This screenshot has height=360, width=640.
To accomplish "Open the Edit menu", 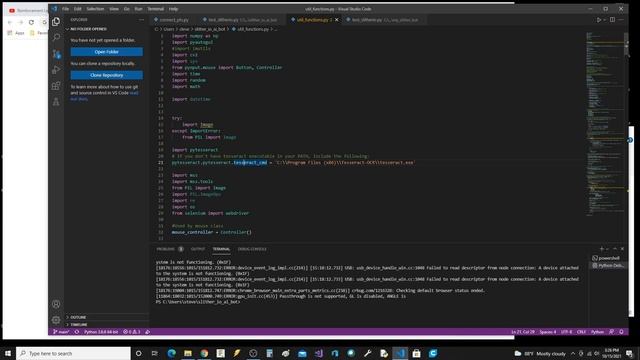I will [78, 9].
